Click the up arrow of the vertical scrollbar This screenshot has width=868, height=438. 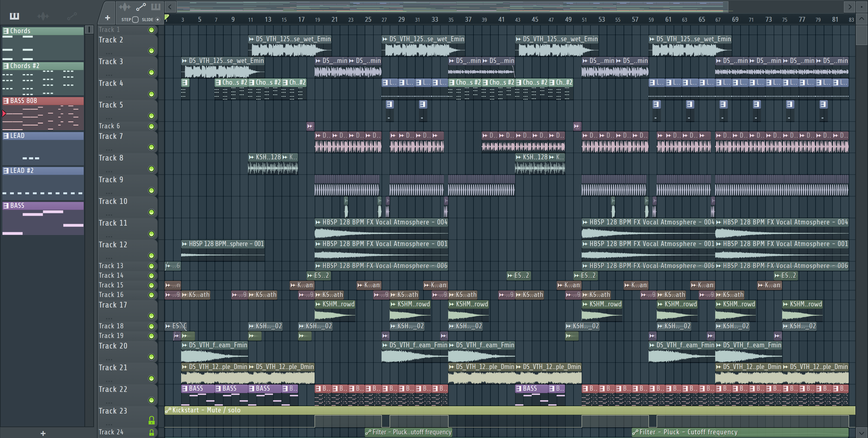tap(861, 19)
